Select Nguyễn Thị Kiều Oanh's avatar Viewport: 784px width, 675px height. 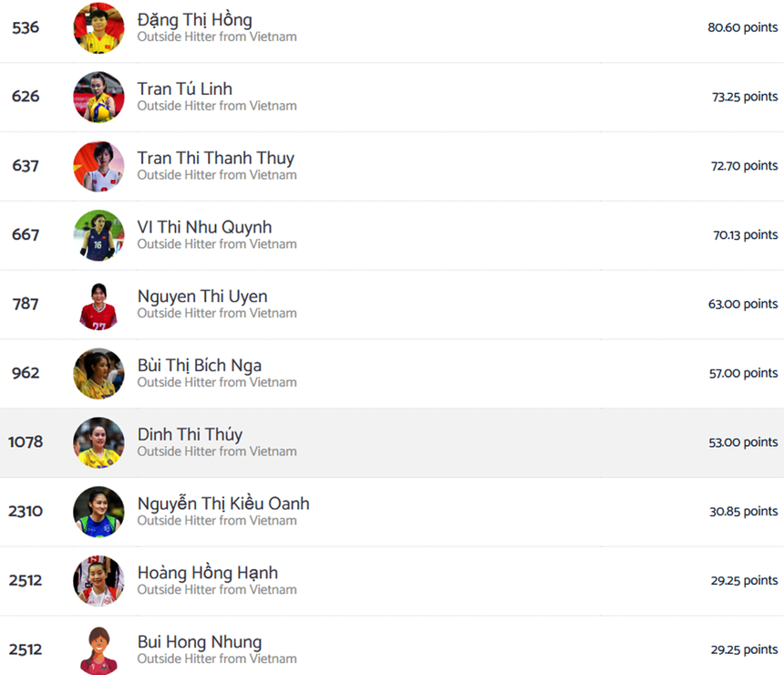click(98, 512)
